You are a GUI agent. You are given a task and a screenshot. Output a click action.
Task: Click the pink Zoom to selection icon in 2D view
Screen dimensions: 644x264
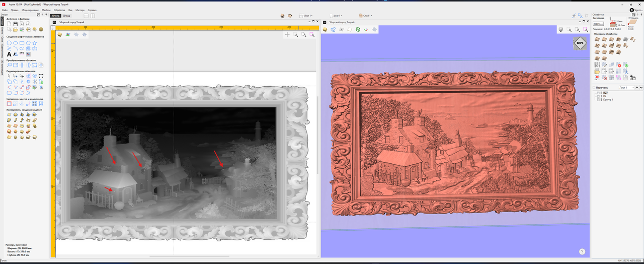312,35
